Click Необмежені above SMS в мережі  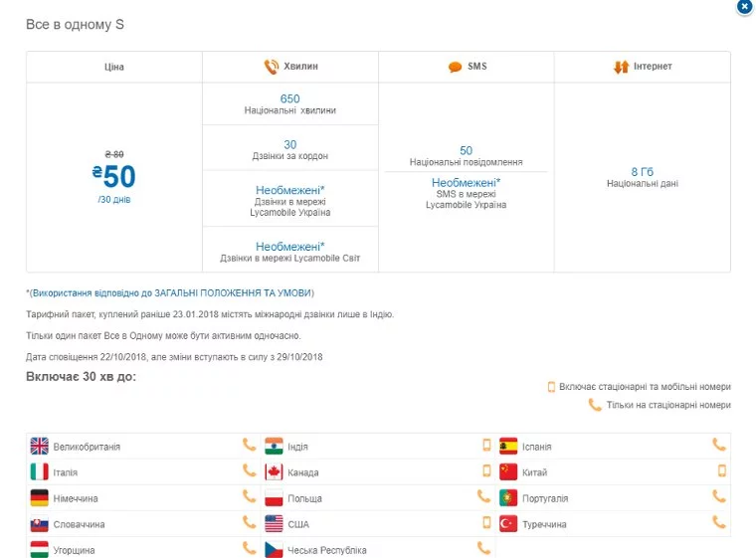point(466,183)
